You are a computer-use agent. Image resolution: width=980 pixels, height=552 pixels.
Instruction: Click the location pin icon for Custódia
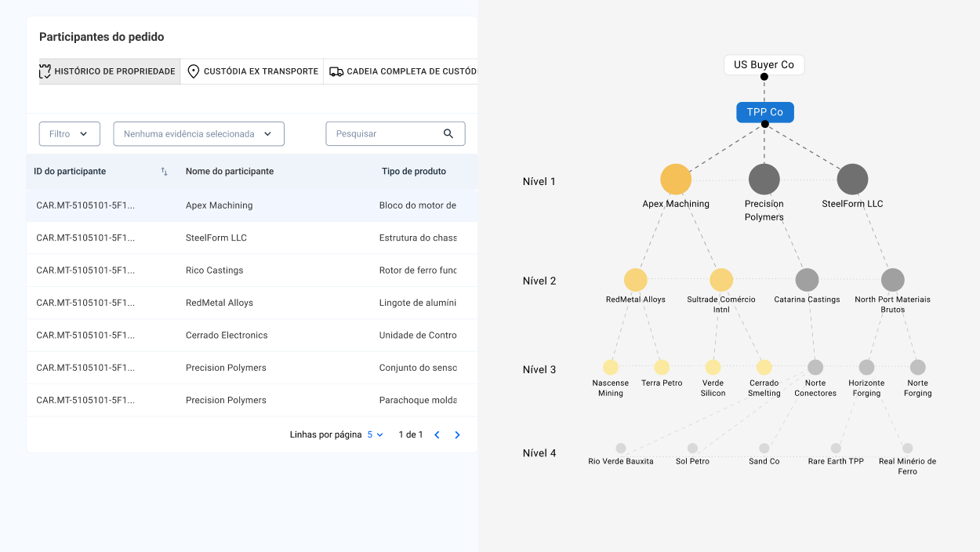click(194, 71)
